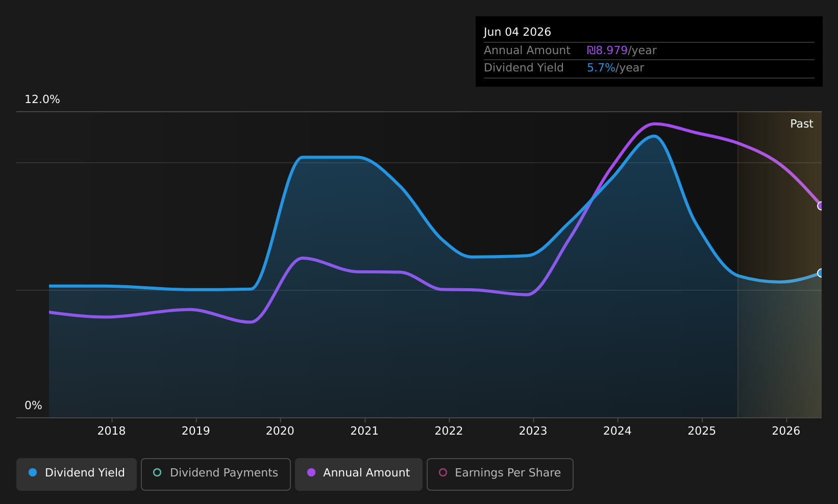Click the purple Annual Amount endpoint marker
The width and height of the screenshot is (838, 504).
821,206
